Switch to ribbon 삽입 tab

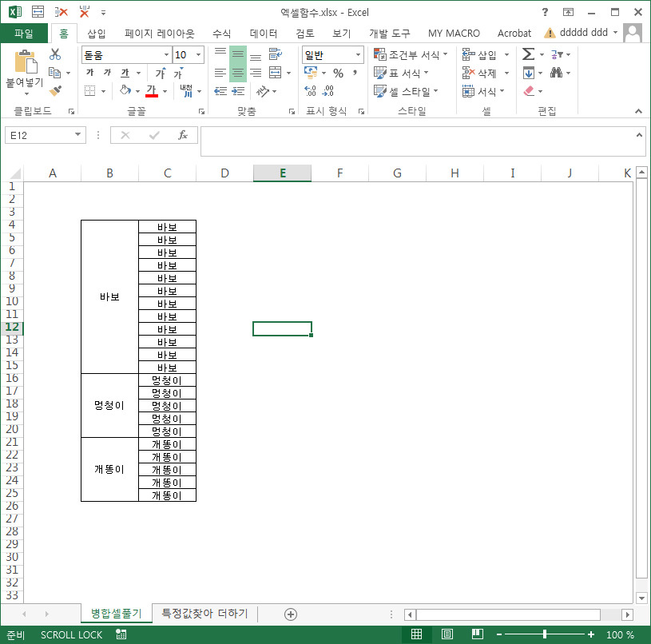[97, 34]
